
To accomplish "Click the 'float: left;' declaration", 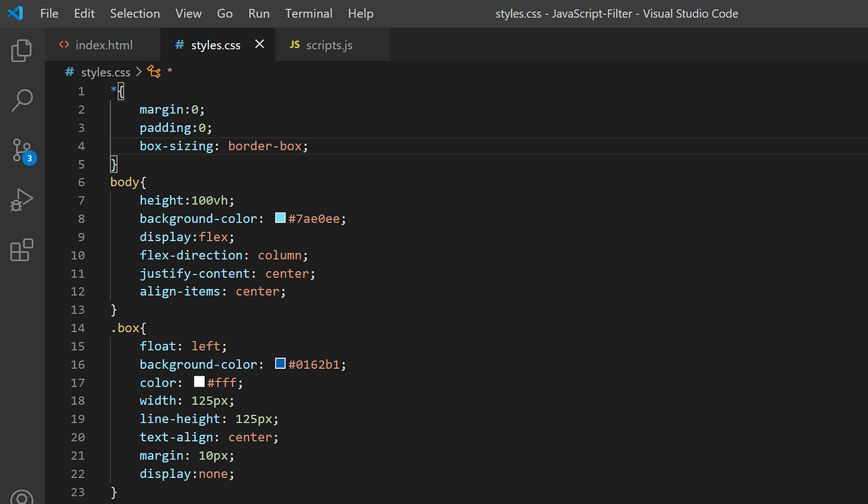I will click(184, 346).
